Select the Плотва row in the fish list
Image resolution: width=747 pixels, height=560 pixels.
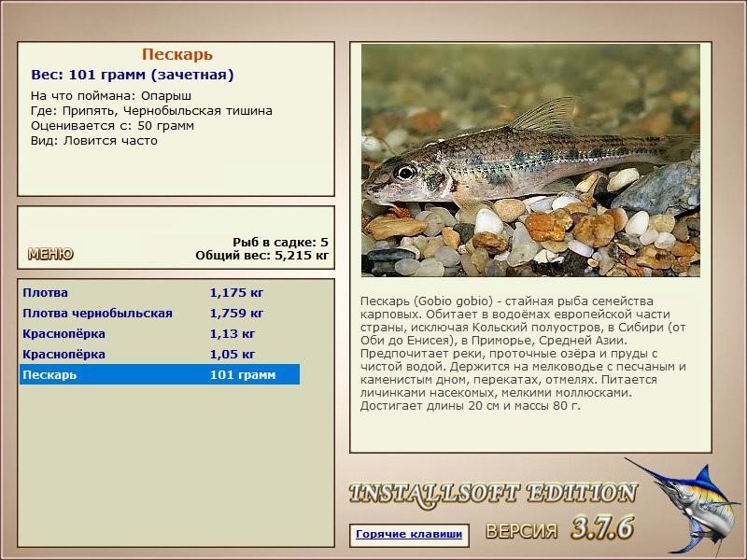[160, 292]
